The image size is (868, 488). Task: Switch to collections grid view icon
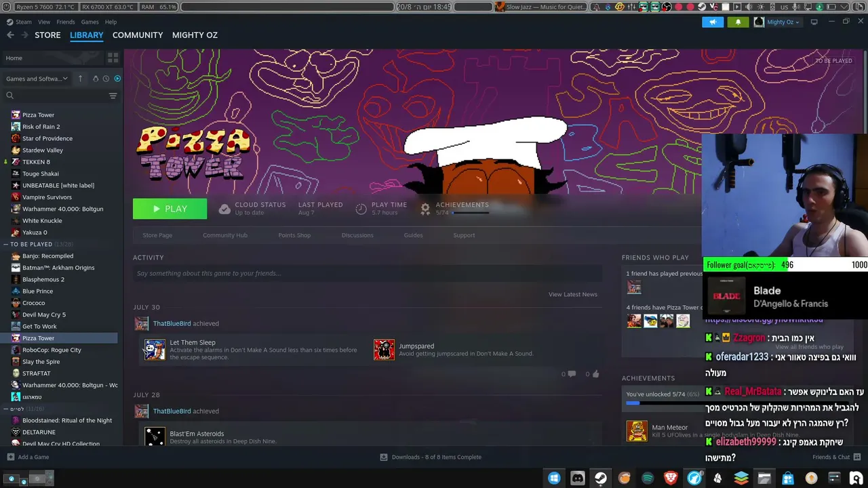(113, 58)
